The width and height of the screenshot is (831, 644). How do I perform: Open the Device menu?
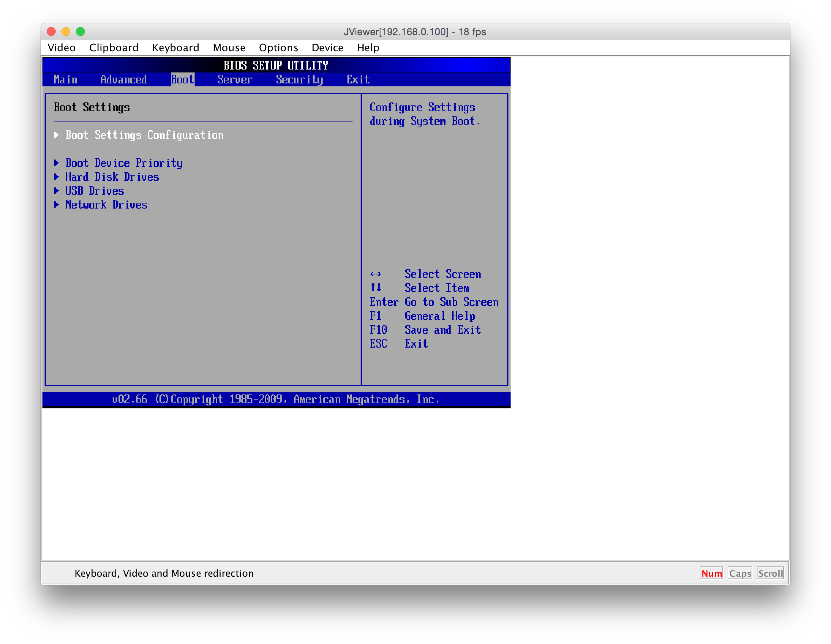click(x=327, y=48)
